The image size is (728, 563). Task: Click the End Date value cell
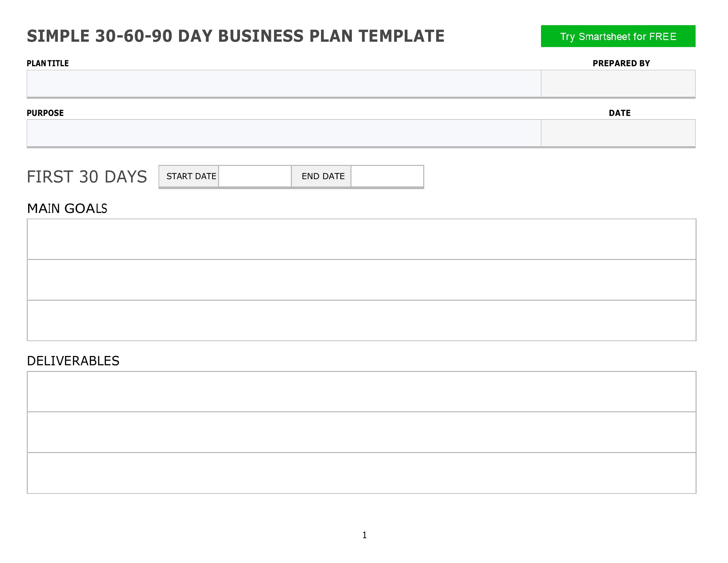[x=387, y=176]
